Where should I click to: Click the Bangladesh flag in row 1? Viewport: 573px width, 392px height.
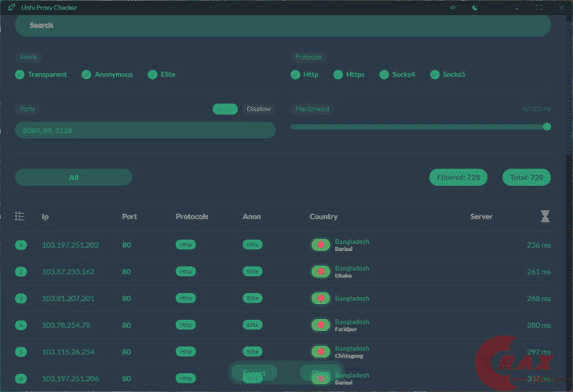[320, 245]
